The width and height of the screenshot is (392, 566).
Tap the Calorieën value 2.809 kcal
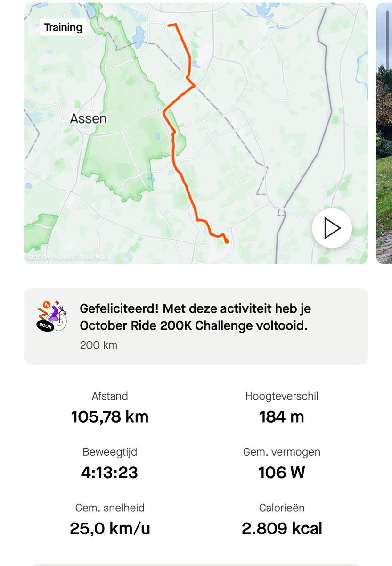282,528
